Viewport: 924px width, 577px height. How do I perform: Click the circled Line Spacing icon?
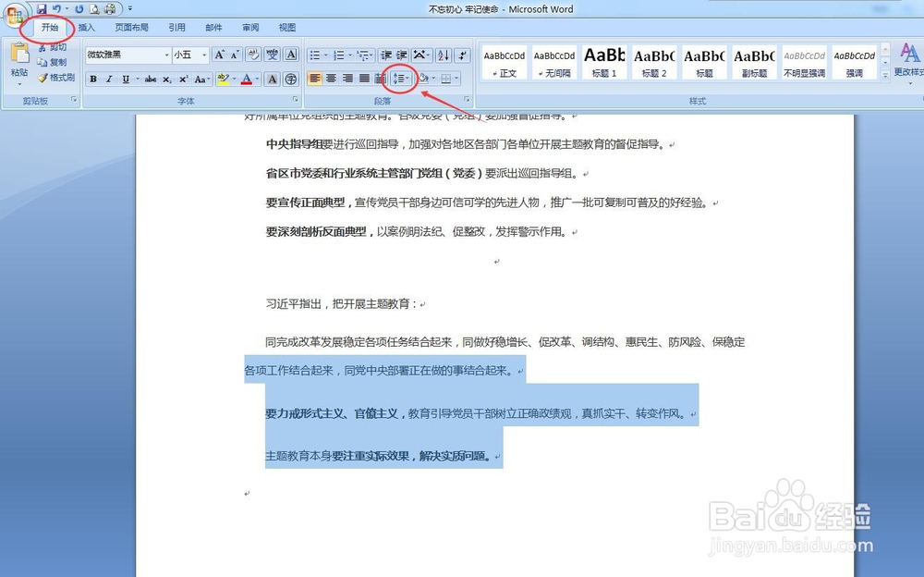(x=399, y=78)
